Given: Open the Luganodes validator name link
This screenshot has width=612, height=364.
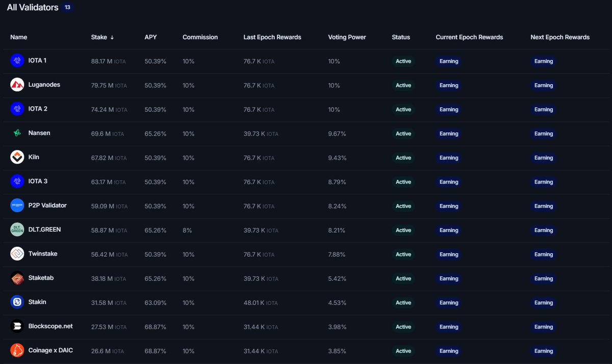Looking at the screenshot, I should 44,85.
